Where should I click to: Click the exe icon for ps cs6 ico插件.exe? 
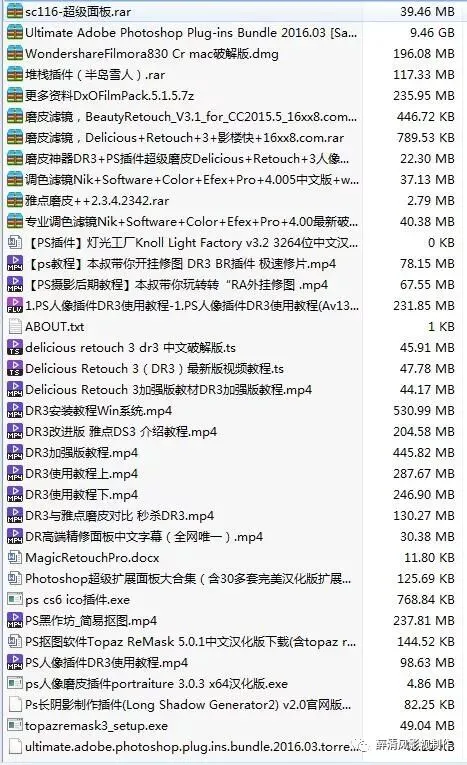click(x=15, y=599)
